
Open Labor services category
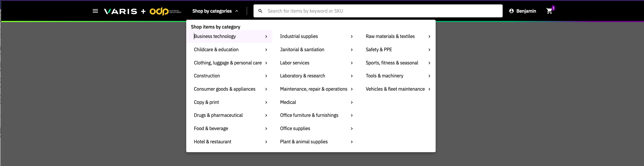click(316, 63)
